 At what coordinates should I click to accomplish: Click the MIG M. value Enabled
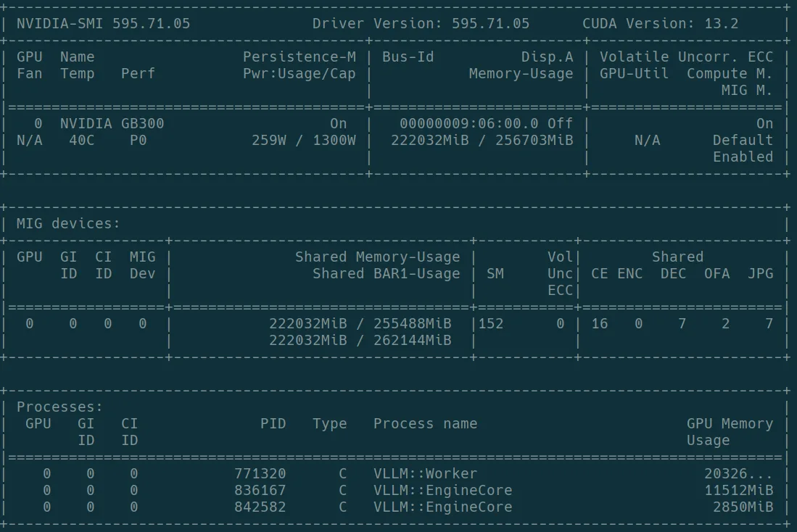[743, 157]
